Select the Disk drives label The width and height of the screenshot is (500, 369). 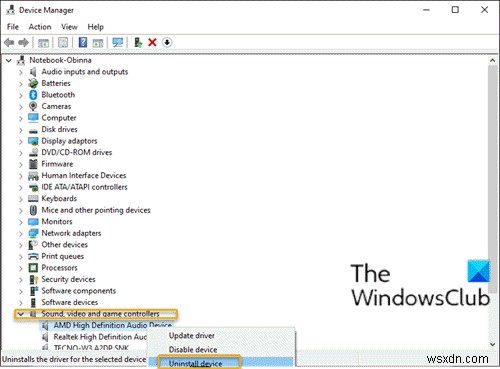(x=59, y=129)
